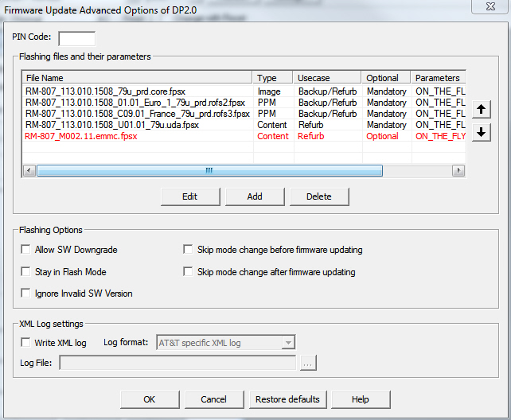Click the move down arrow button
Viewport: 511px width, 420px height.
(x=480, y=132)
